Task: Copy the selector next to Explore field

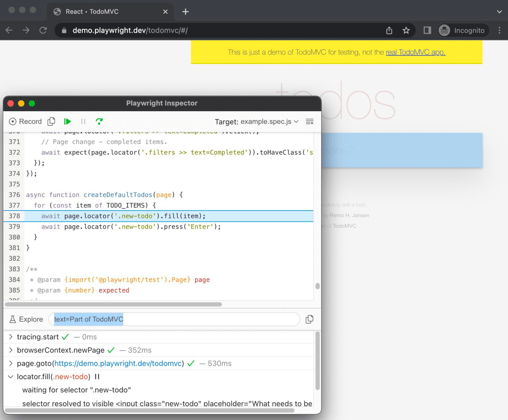Action: (310, 319)
